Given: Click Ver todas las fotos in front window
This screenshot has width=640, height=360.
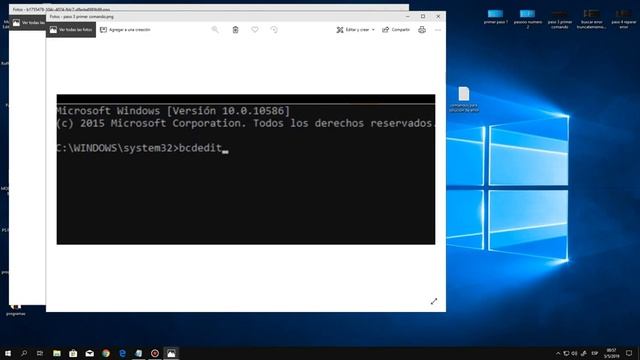Looking at the screenshot, I should click(x=71, y=30).
